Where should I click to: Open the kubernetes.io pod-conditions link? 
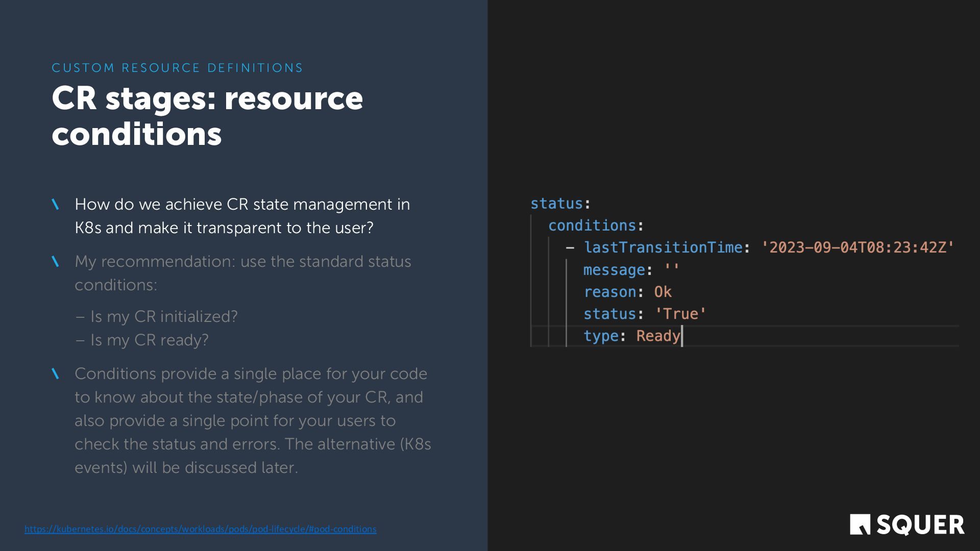200,529
